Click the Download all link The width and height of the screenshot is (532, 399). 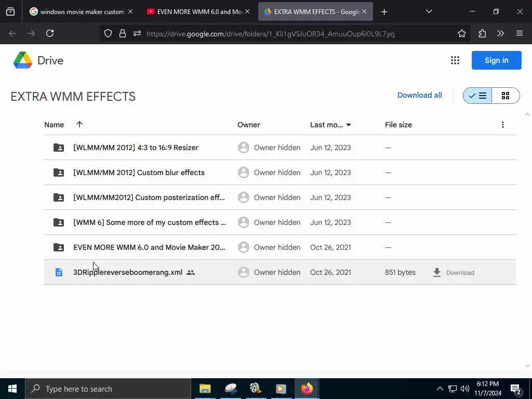click(x=420, y=96)
